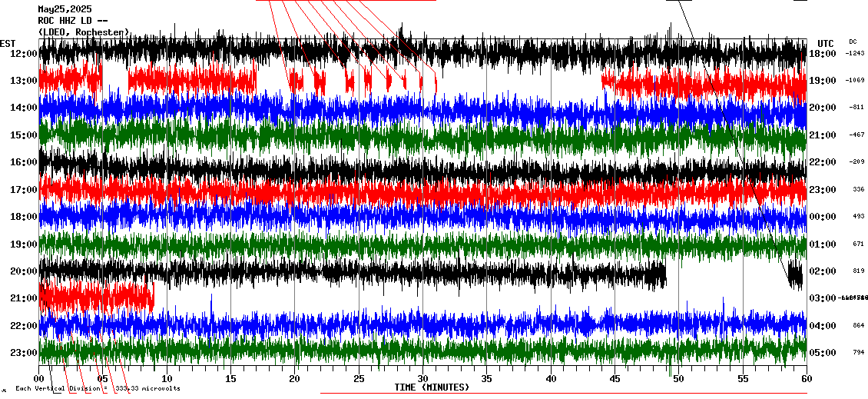Image resolution: width=868 pixels, height=399 pixels.
Task: Click the UTC timezone header
Action: click(x=825, y=43)
